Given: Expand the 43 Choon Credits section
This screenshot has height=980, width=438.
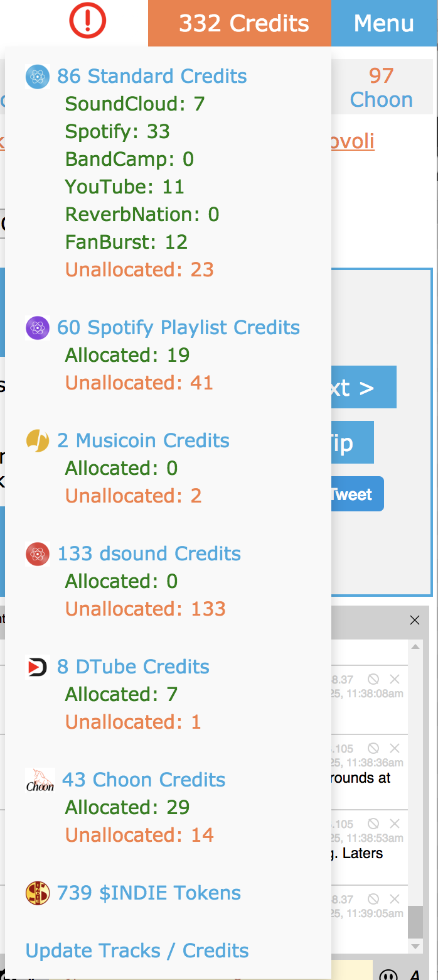Looking at the screenshot, I should (x=144, y=780).
